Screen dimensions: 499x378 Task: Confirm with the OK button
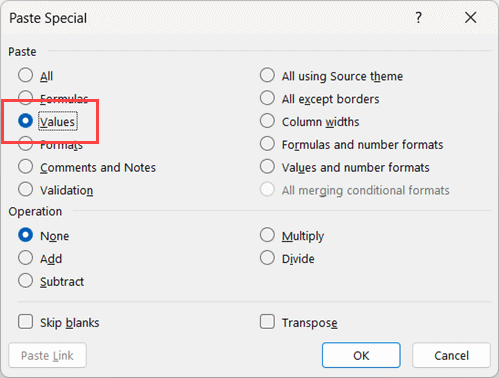(361, 355)
